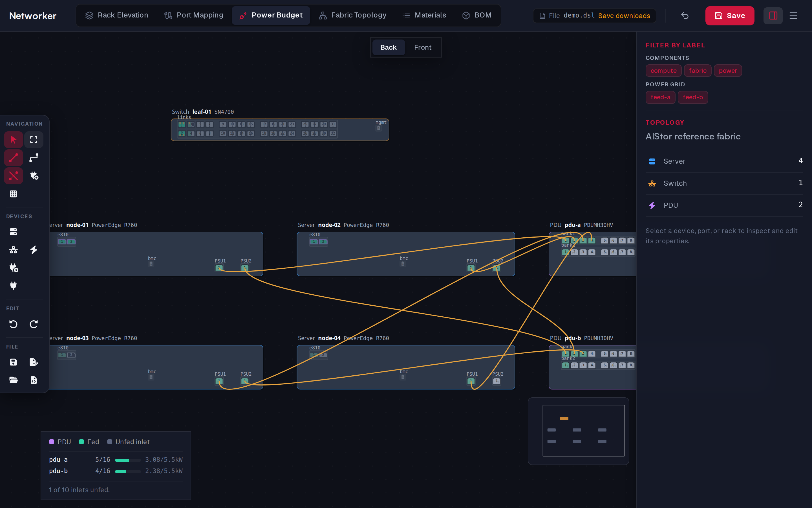Click the floppy disk icon under File
Image resolution: width=812 pixels, height=508 pixels.
(14, 362)
